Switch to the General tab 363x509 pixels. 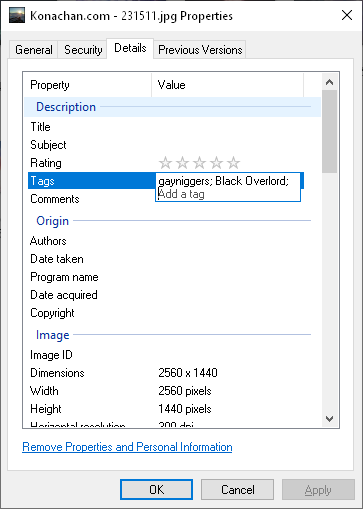tap(34, 50)
